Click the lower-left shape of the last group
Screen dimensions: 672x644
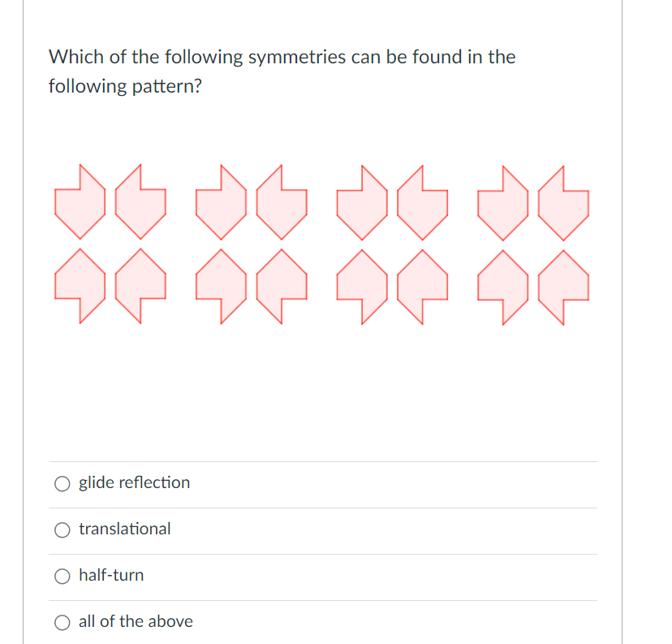coord(503,287)
